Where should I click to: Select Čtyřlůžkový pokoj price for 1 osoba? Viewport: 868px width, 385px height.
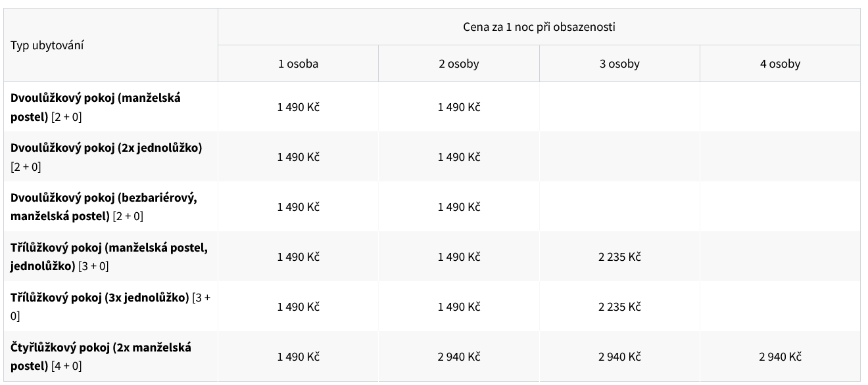click(298, 357)
